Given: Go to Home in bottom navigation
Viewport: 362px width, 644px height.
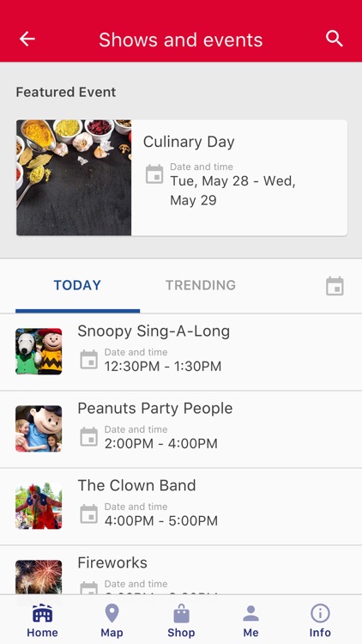Looking at the screenshot, I should tap(42, 621).
